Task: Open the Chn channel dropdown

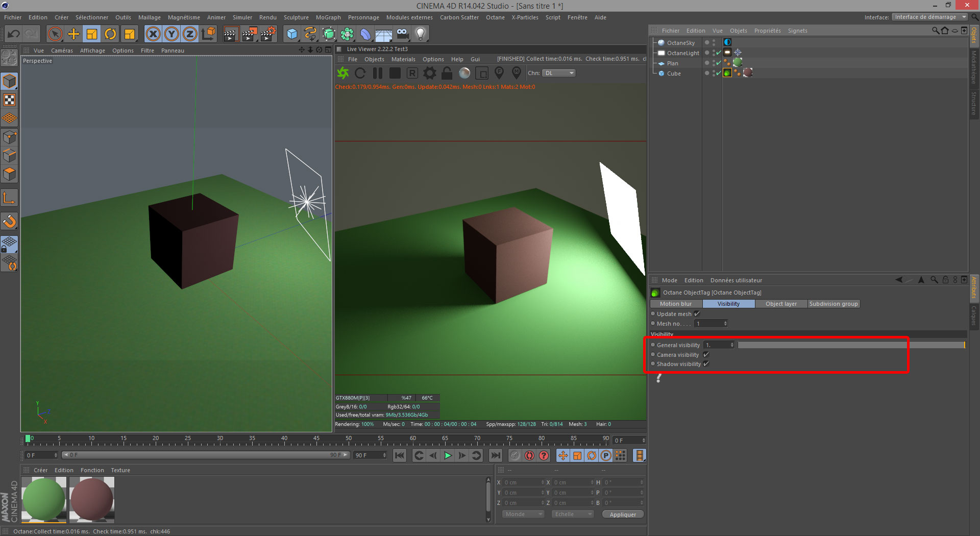Action: click(559, 73)
